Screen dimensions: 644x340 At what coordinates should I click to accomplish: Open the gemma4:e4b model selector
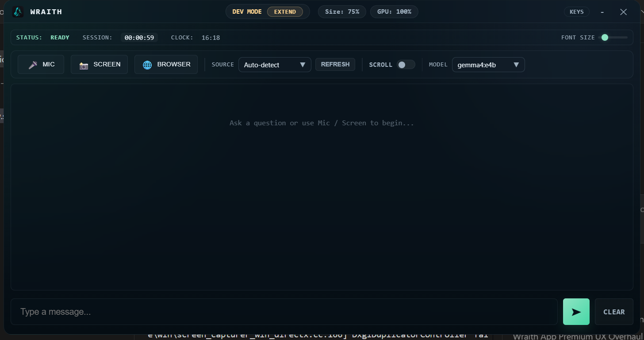[488, 65]
